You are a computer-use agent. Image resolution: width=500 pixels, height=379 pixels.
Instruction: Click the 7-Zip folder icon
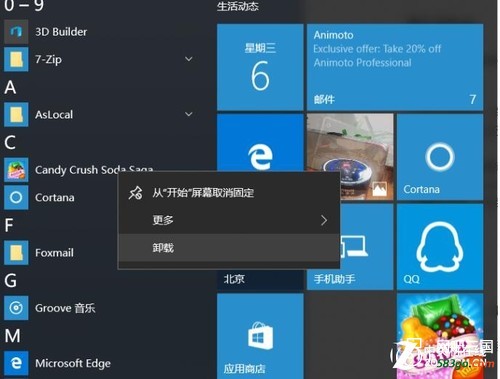click(x=16, y=59)
